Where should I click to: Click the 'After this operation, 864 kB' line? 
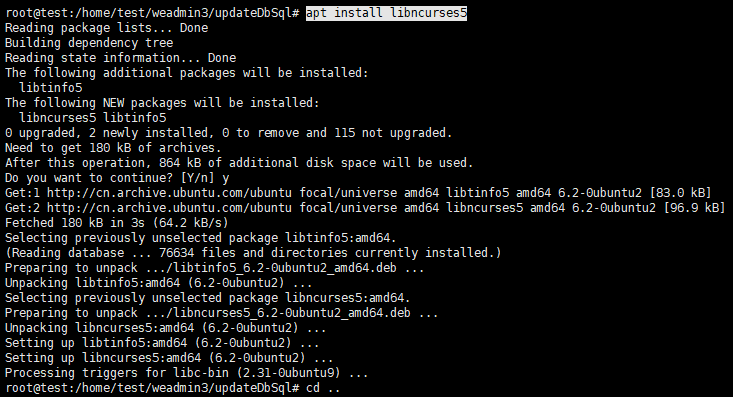(239, 163)
